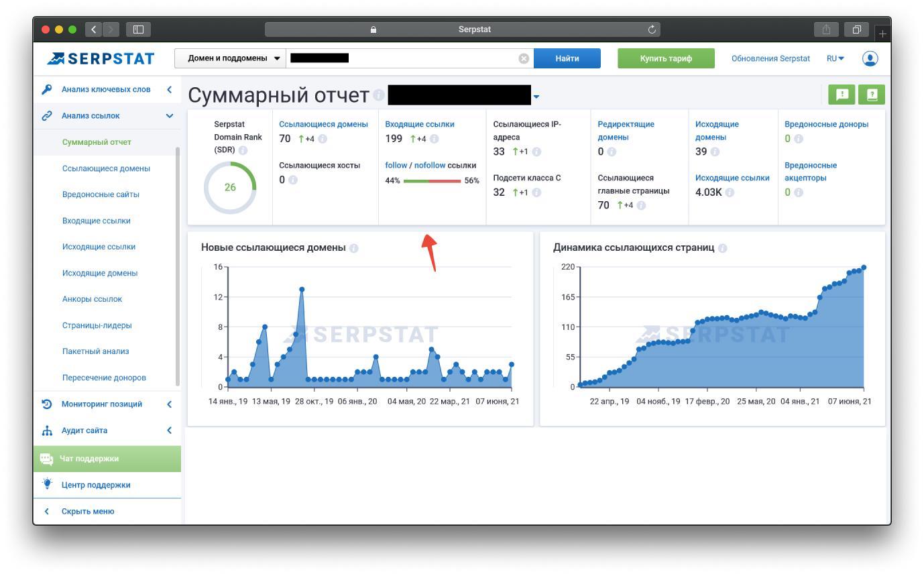The height and width of the screenshot is (574, 924).
Task: Click the peak point at 13 on domains chart
Action: tap(302, 290)
